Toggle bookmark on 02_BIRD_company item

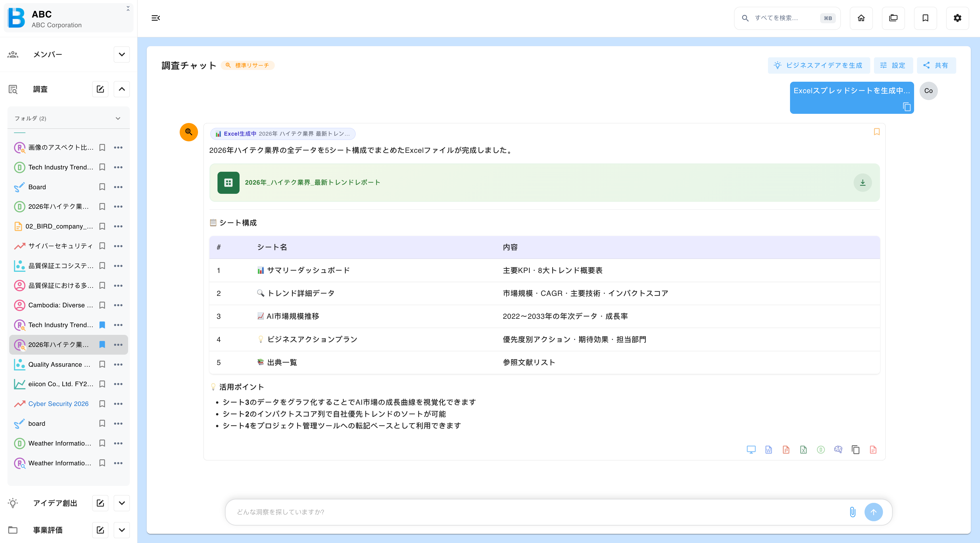(x=102, y=226)
